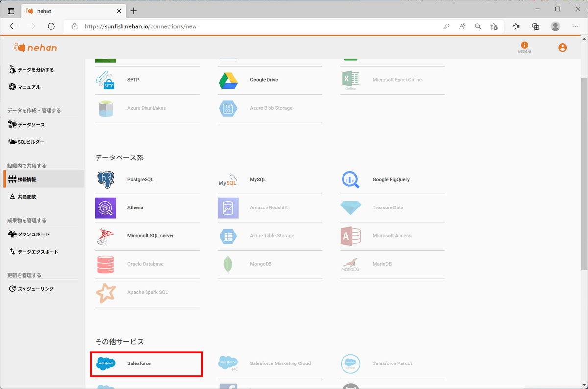This screenshot has height=389, width=588.
Task: Open the SFTP connector icon
Action: 105,80
